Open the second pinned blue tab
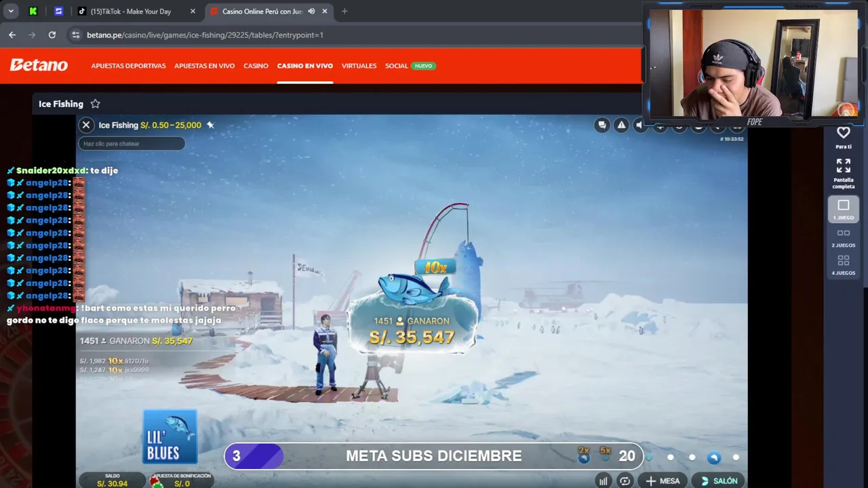 click(58, 12)
